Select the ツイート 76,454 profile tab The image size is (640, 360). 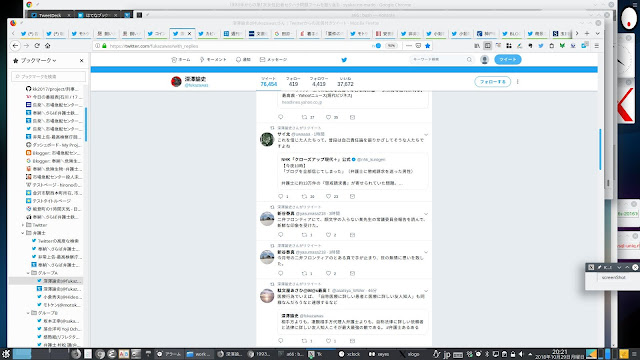pyautogui.click(x=269, y=82)
